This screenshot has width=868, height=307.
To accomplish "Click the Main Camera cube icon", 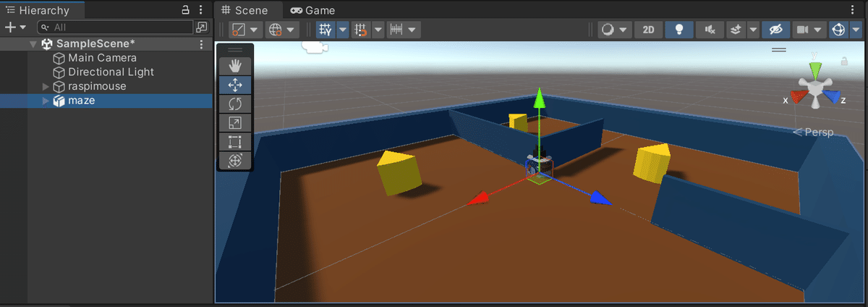I will (59, 58).
